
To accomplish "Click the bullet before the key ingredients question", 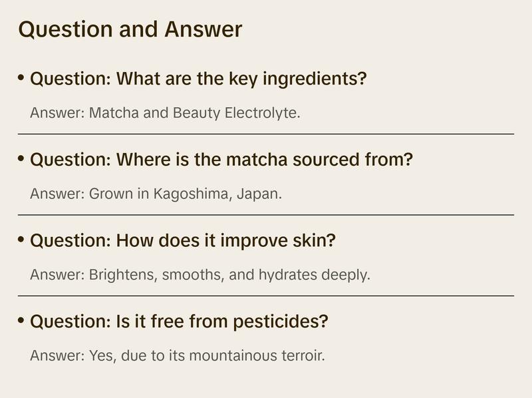I will pyautogui.click(x=21, y=79).
